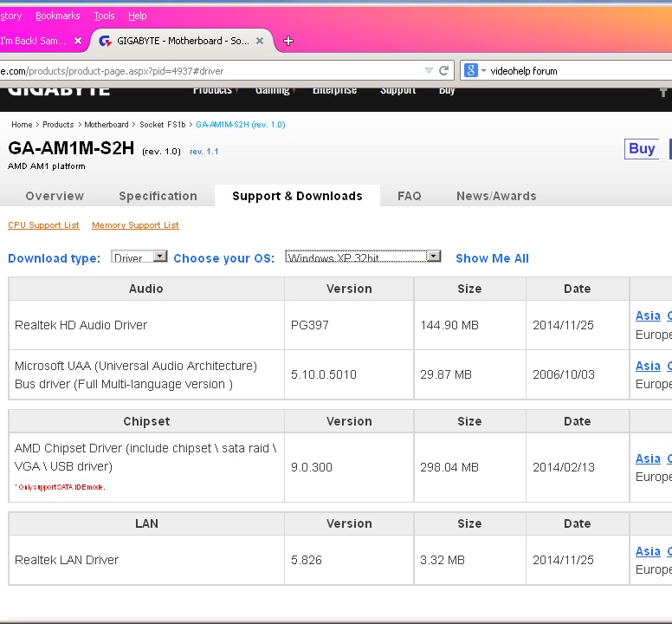Screen dimensions: 672x624
Task: Switch to the "I'm Back! Sam..." tab
Action: pos(35,41)
